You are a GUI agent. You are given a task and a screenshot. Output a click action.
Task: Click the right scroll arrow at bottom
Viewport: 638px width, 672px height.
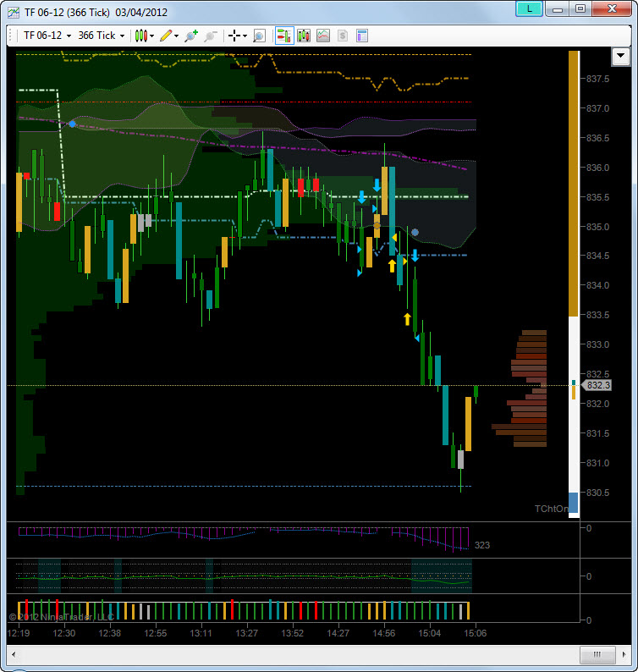(x=624, y=654)
